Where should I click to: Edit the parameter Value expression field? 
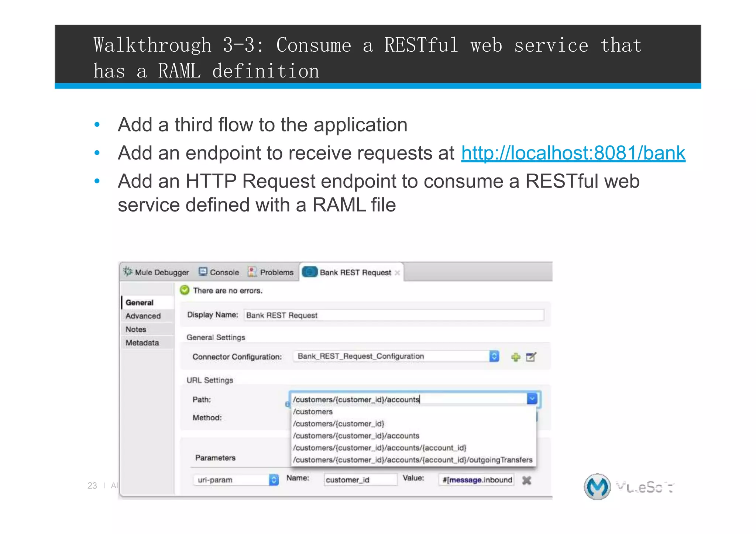(476, 480)
